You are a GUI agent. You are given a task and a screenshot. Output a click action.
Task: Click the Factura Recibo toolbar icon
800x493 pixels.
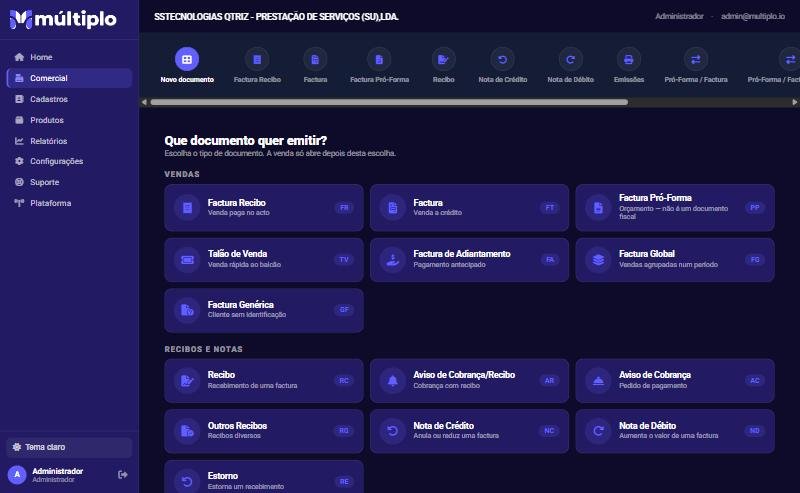click(x=257, y=60)
